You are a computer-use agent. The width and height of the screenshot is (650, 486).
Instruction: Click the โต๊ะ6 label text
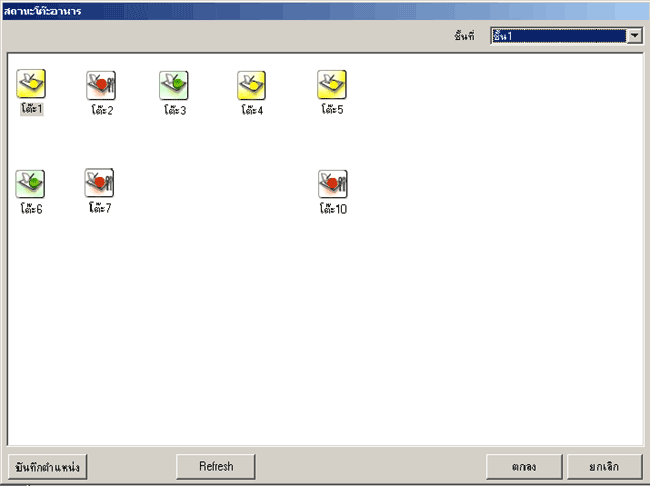(32, 208)
